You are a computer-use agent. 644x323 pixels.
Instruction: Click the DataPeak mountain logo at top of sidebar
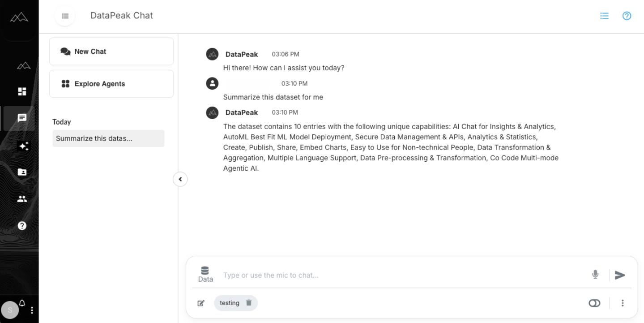19,17
